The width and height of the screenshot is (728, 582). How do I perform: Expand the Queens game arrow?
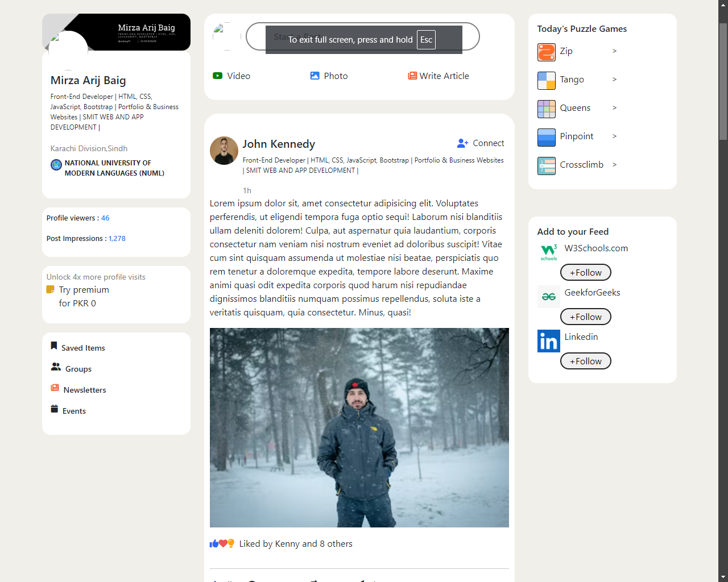(x=614, y=108)
